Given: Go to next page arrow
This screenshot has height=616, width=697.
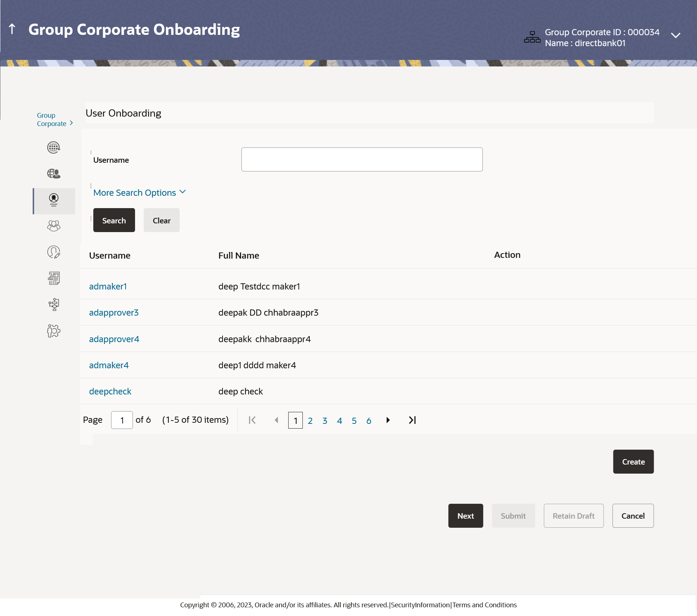Looking at the screenshot, I should (x=388, y=420).
